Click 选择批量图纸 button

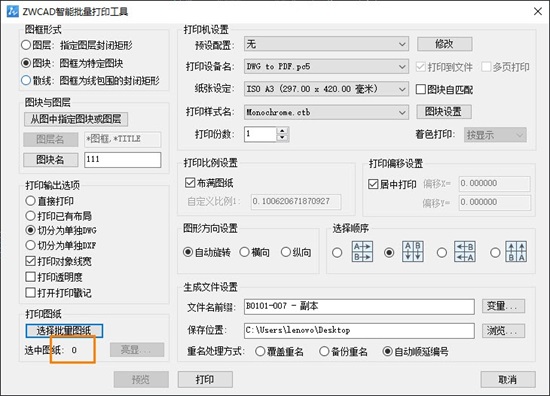coord(64,331)
